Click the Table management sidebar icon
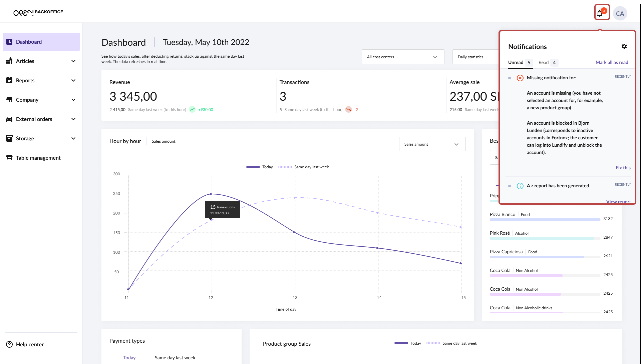Screen dimensions: 643x364 [9, 158]
